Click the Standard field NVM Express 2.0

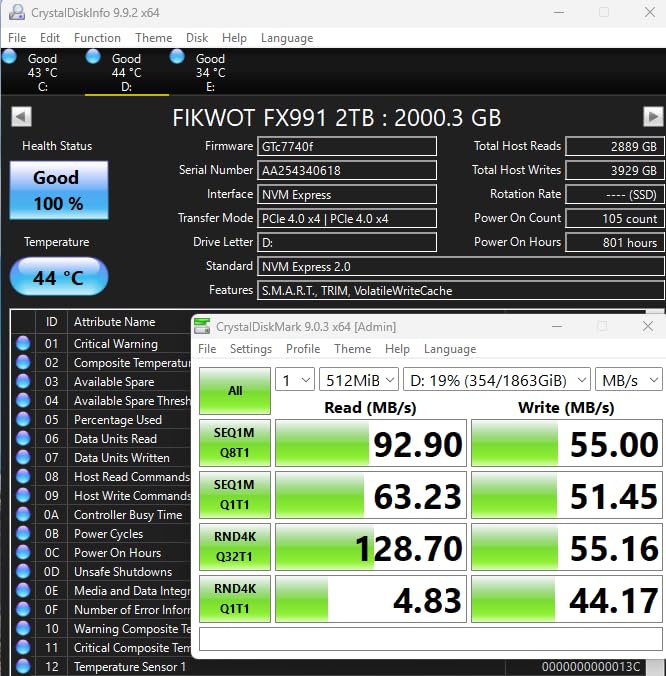click(460, 266)
